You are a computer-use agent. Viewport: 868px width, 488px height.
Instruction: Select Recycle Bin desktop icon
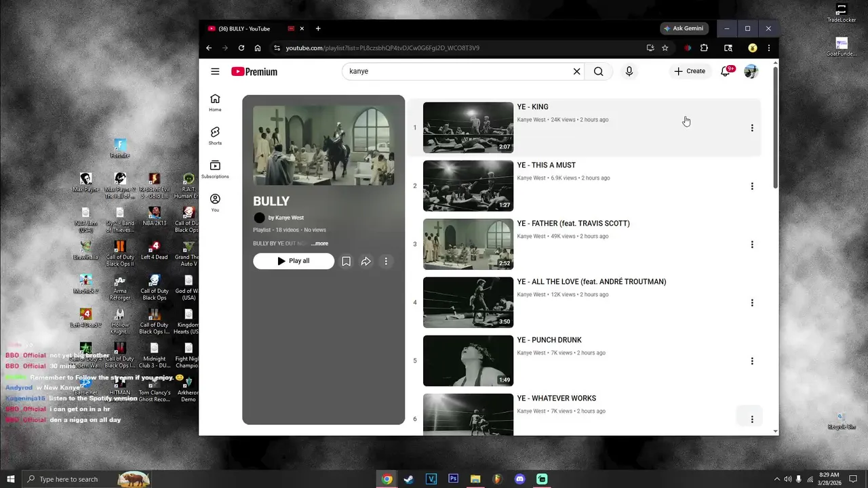pos(841,421)
